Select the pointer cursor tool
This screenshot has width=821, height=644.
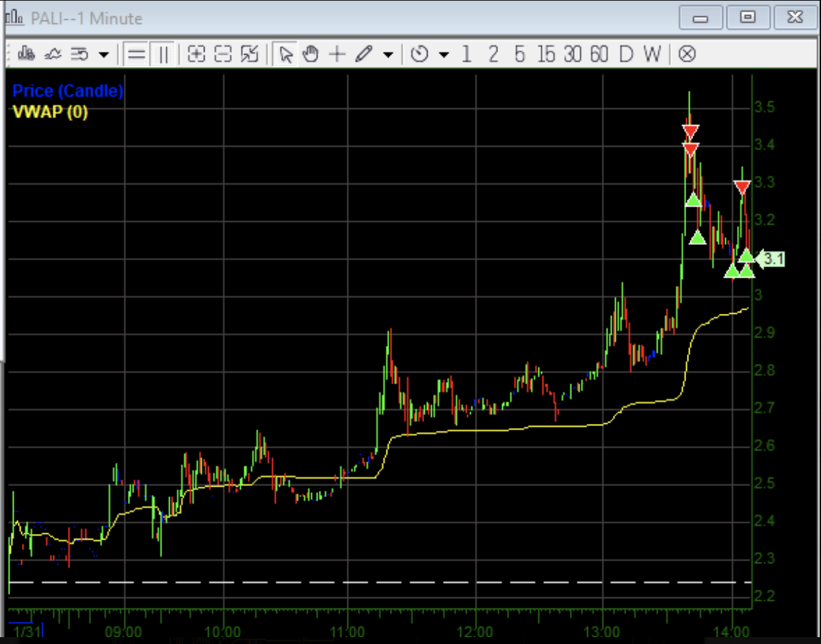click(x=287, y=54)
